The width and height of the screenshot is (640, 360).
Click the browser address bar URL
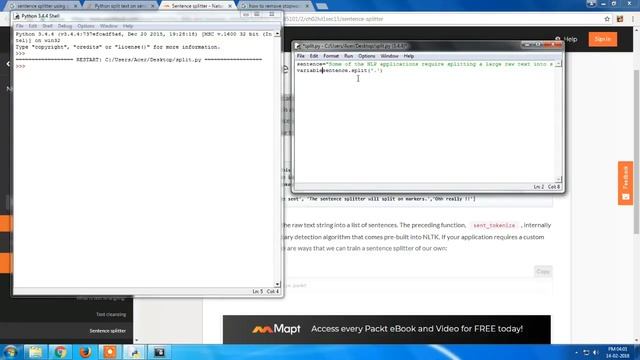coord(333,19)
